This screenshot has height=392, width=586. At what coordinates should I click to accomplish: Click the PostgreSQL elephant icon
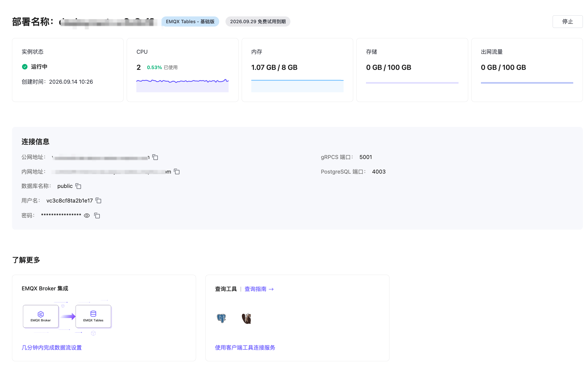pyautogui.click(x=221, y=318)
